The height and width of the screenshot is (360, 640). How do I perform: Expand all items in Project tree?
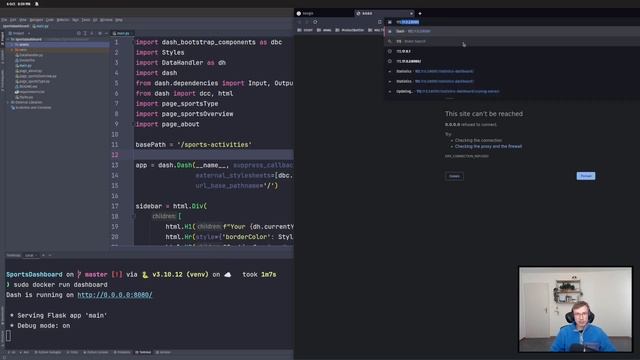85,33
